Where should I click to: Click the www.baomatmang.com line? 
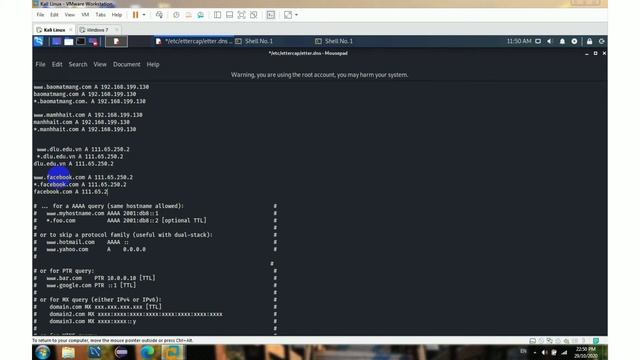[91, 87]
